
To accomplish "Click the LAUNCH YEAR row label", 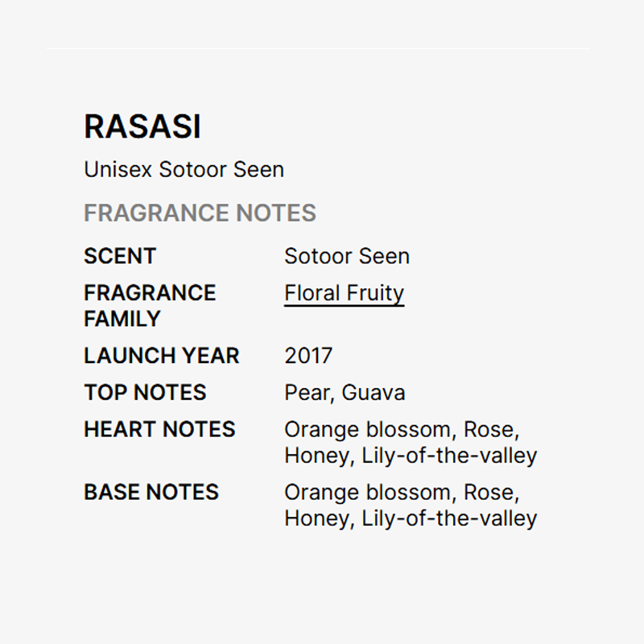I will [161, 356].
